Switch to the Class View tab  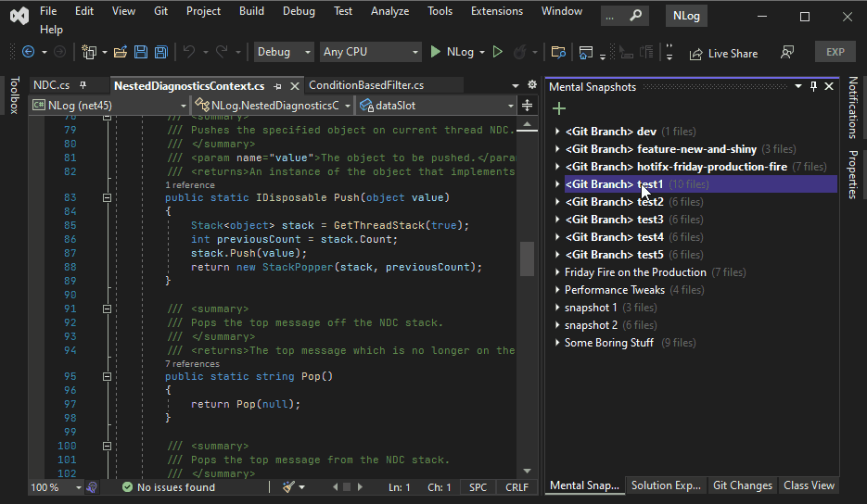pos(809,485)
